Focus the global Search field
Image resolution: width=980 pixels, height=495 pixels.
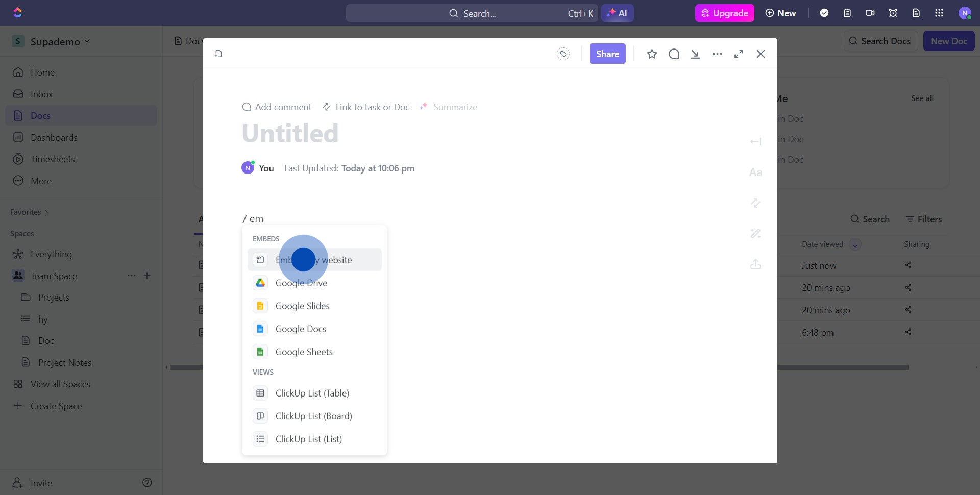click(x=472, y=13)
